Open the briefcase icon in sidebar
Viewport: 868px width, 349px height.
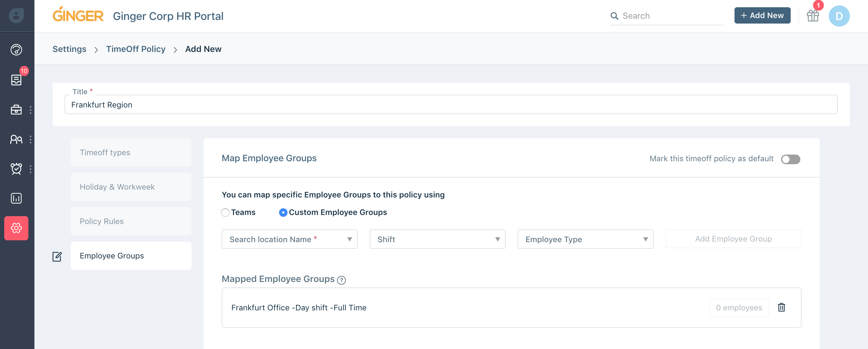click(x=16, y=110)
